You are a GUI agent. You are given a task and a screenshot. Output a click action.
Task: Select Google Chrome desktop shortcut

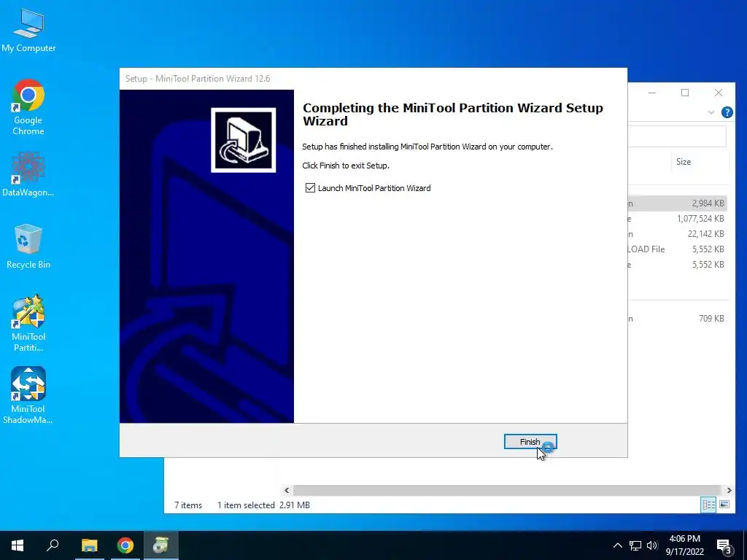pyautogui.click(x=28, y=107)
